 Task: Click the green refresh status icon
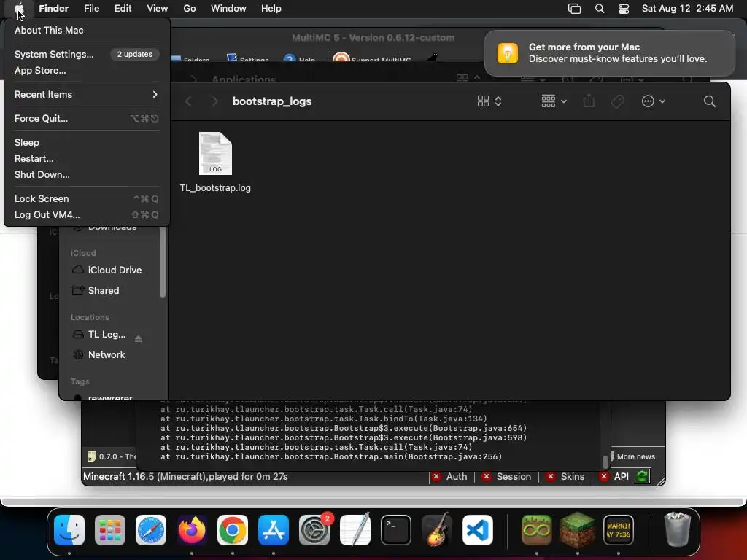point(642,476)
